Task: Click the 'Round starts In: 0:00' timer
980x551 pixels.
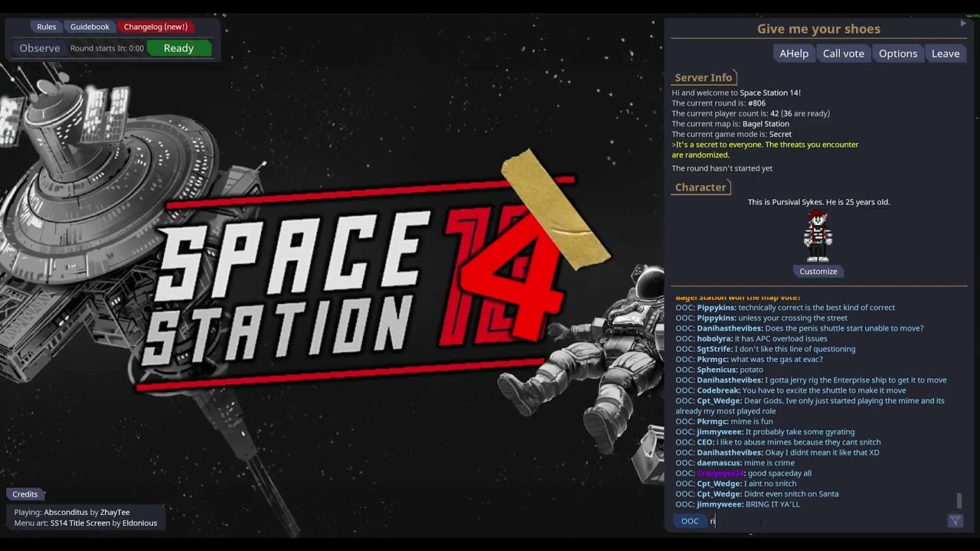Action: pos(107,48)
